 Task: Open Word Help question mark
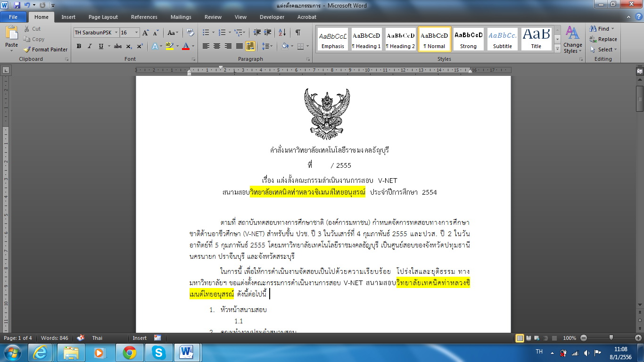click(x=638, y=17)
